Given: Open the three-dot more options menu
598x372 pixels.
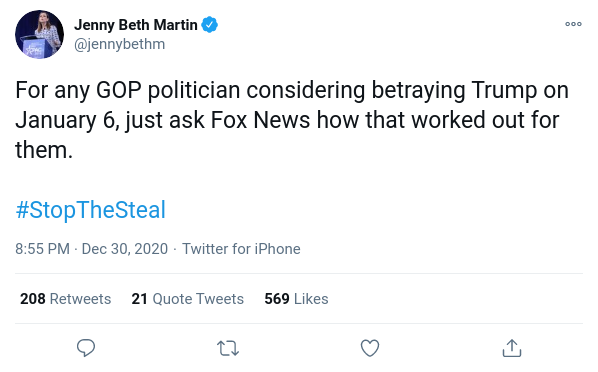Looking at the screenshot, I should pos(573,24).
